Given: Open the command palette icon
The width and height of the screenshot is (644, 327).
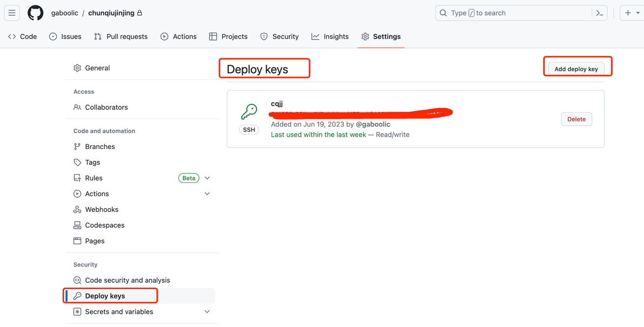Looking at the screenshot, I should [x=599, y=13].
